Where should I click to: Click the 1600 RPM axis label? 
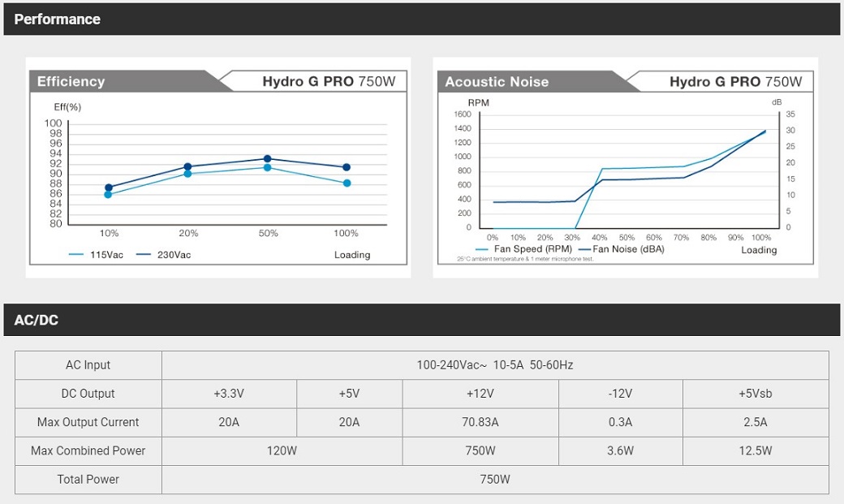(x=463, y=114)
